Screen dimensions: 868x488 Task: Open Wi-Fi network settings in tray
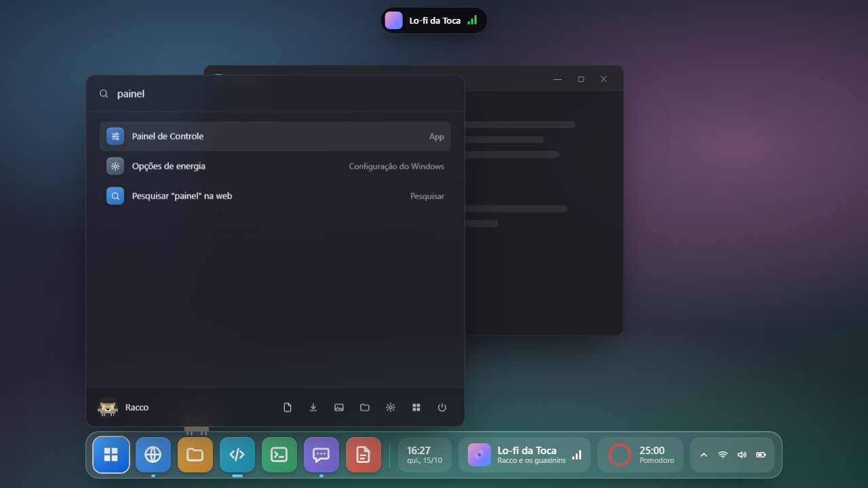[x=723, y=455]
